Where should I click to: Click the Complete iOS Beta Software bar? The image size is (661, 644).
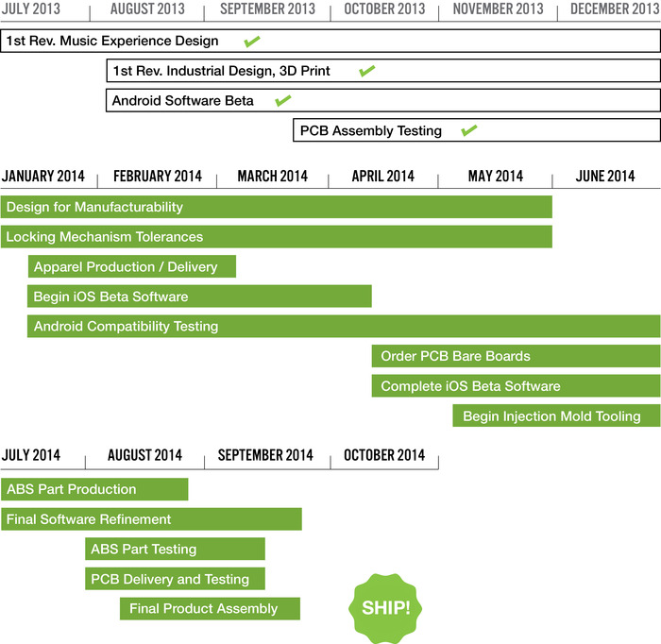[x=516, y=386]
